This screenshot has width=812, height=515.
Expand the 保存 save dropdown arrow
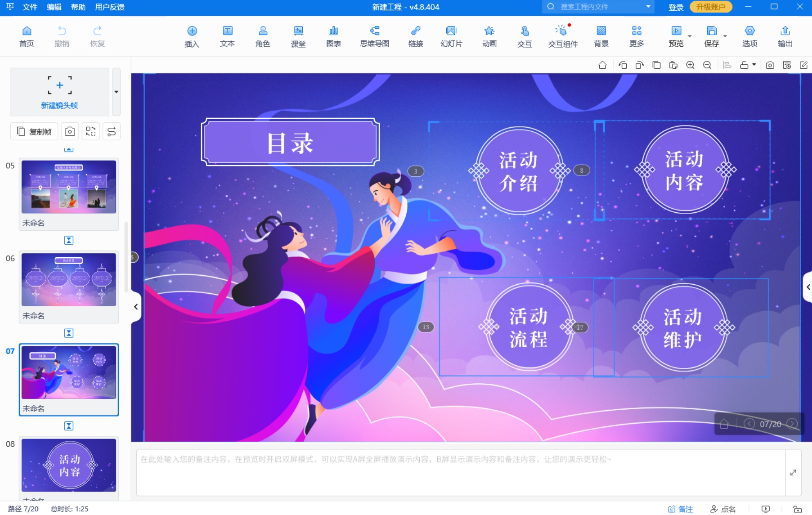[725, 36]
